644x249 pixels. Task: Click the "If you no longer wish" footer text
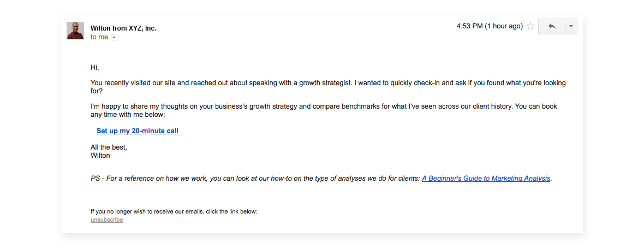[x=174, y=211]
